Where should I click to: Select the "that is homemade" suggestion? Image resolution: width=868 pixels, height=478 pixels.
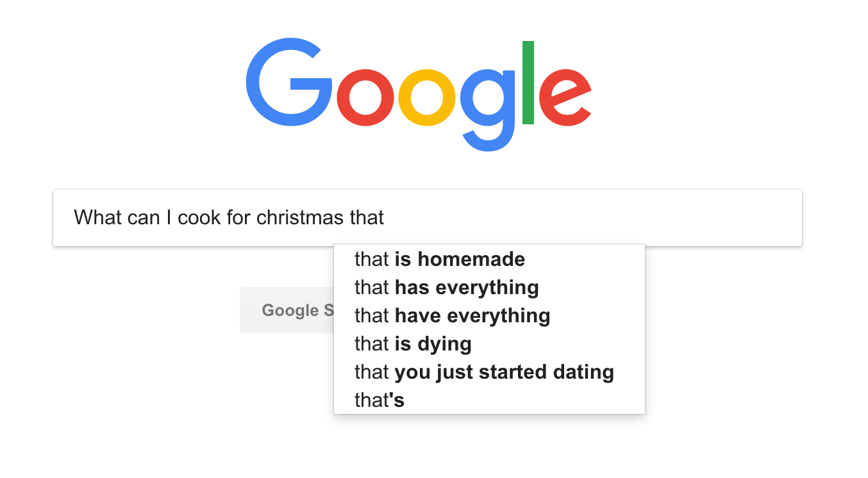440,259
